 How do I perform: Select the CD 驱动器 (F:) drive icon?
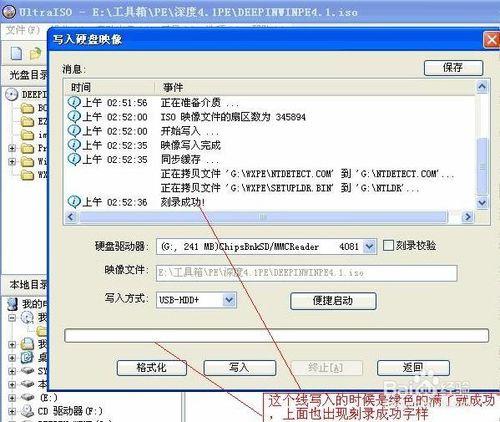tap(27, 411)
